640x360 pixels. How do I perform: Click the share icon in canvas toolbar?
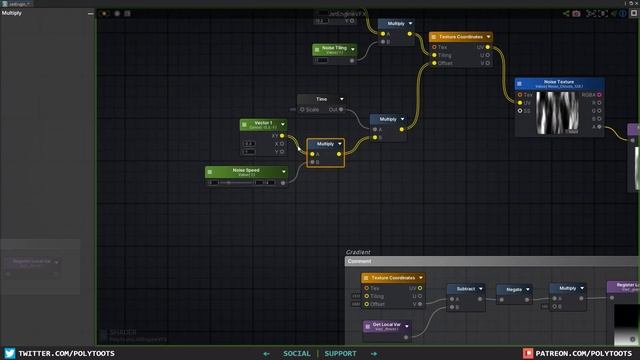pos(566,13)
